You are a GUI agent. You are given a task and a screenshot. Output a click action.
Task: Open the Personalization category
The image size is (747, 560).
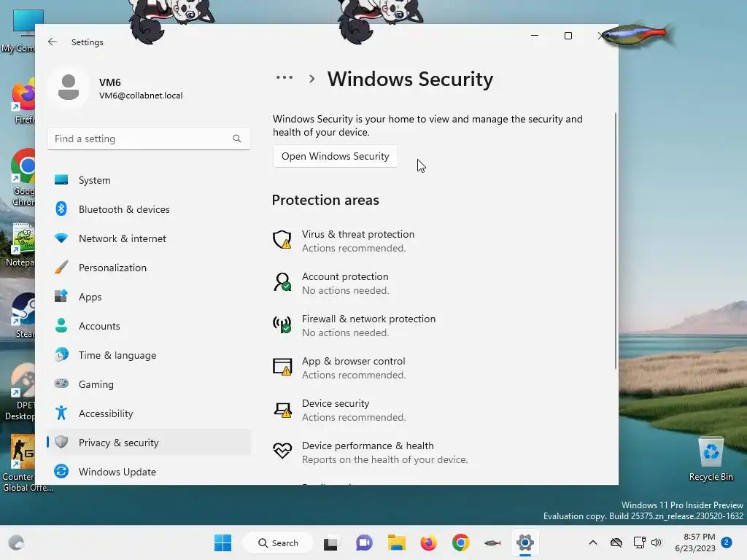149,268
